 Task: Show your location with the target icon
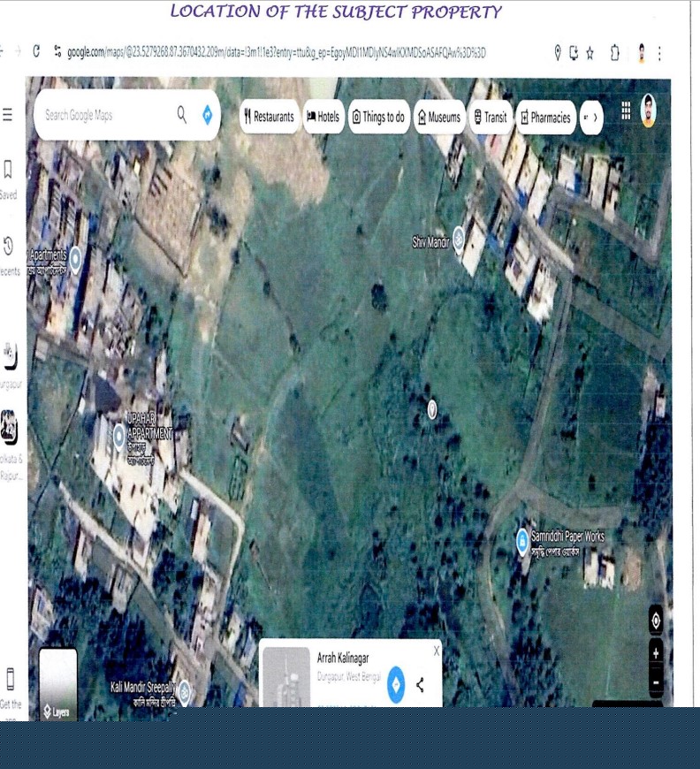tap(656, 621)
